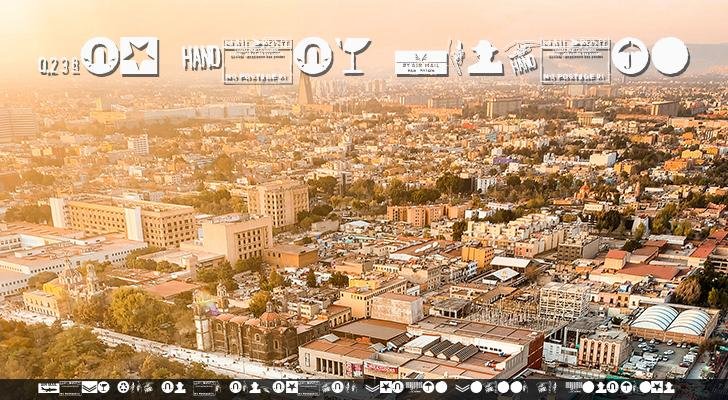This screenshot has height=400, width=728.
Task: Open the reply mail stamp after "HAND" text
Action: click(x=257, y=60)
